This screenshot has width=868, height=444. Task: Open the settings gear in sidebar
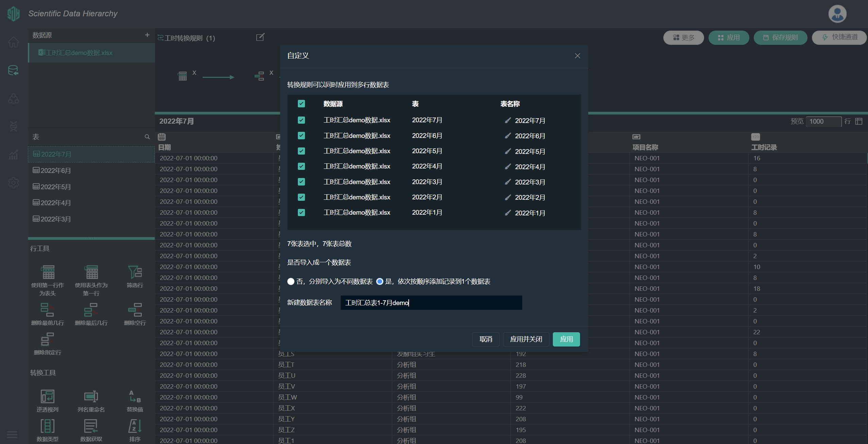14,183
